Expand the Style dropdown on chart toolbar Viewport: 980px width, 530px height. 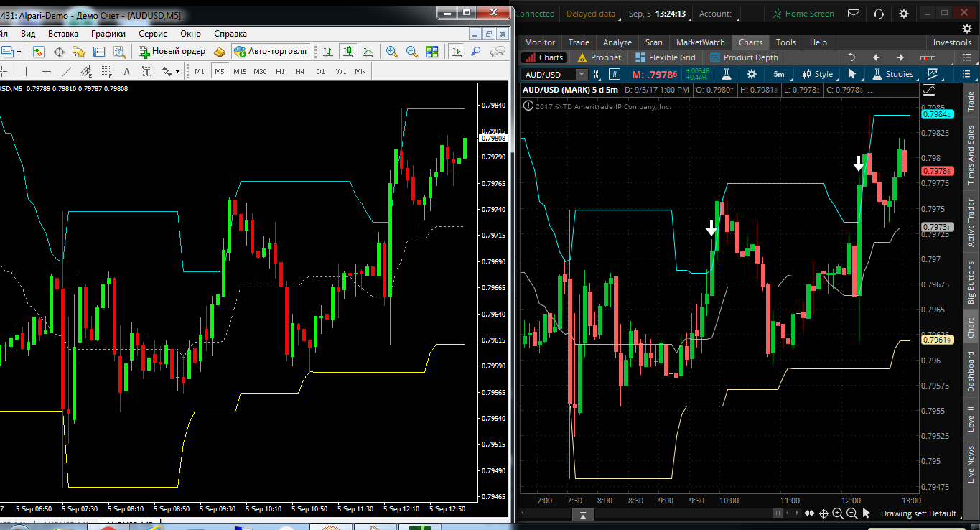coord(817,74)
